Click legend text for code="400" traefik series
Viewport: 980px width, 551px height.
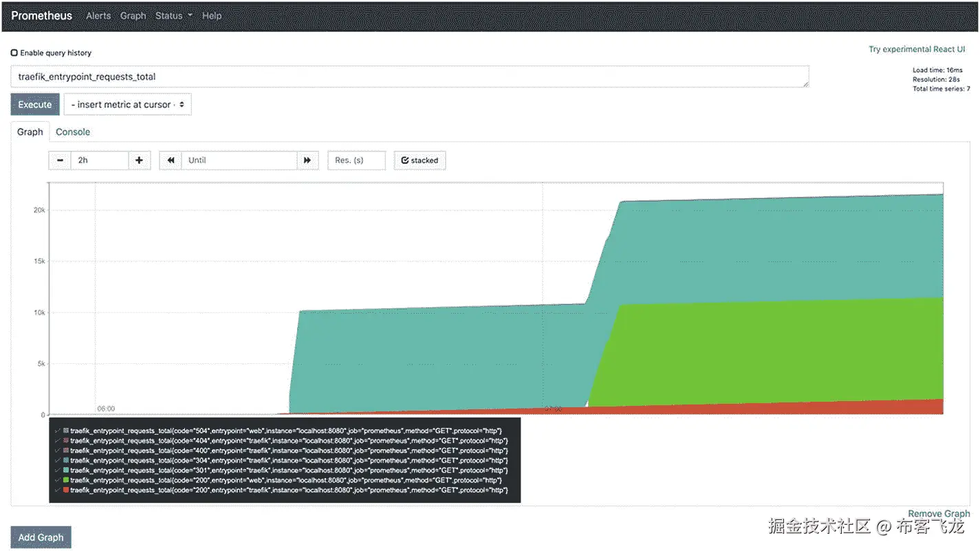(x=289, y=450)
